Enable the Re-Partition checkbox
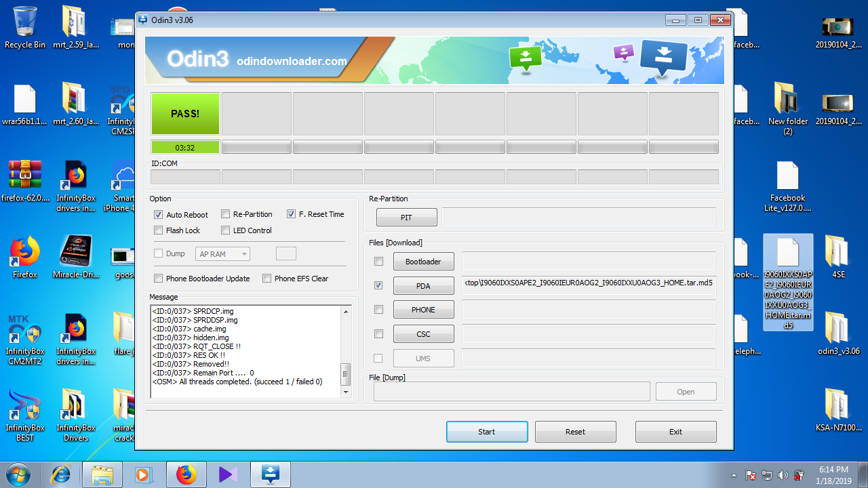Viewport: 868px width, 488px height. pyautogui.click(x=226, y=214)
